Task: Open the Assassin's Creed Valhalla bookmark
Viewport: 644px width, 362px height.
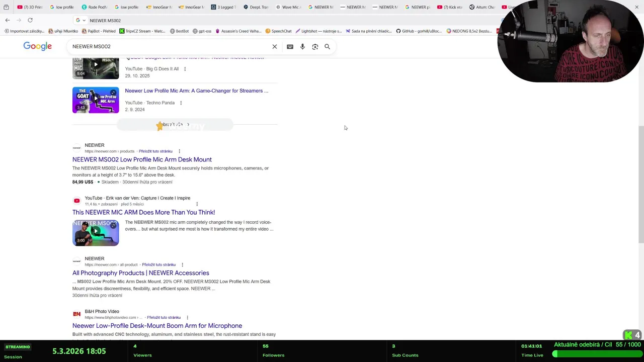Action: [x=238, y=31]
